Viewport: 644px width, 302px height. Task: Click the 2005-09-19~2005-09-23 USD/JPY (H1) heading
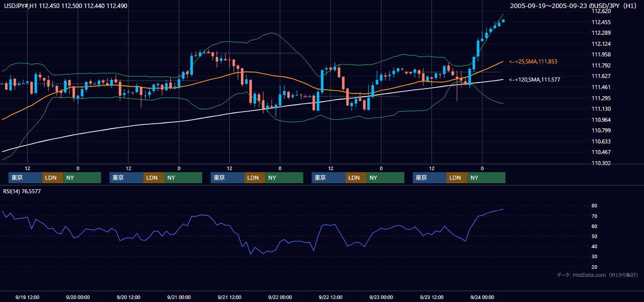point(574,6)
